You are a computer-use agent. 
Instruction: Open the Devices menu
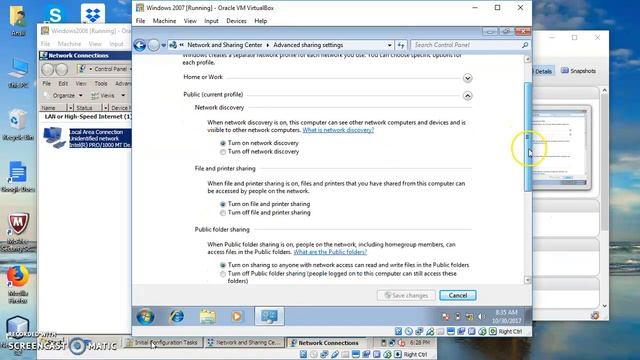(236, 21)
